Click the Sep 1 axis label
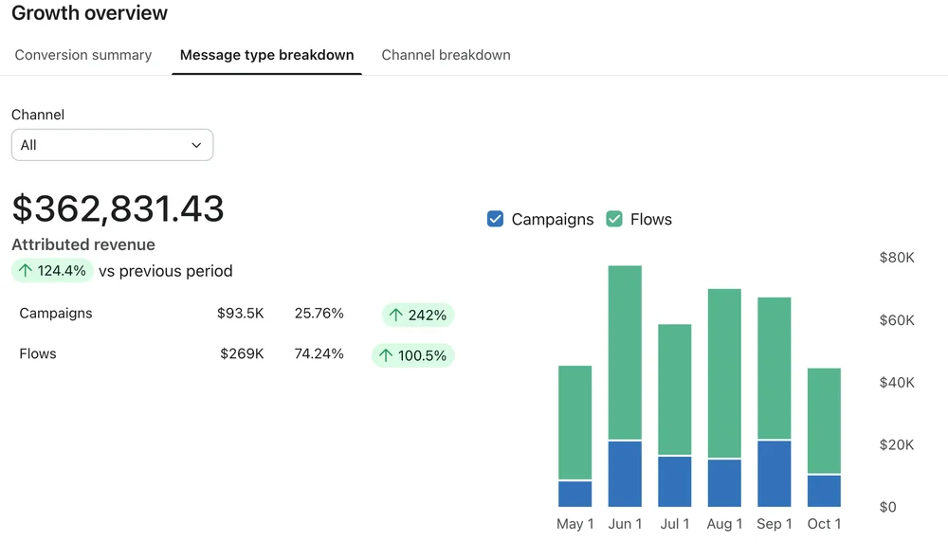Image resolution: width=948 pixels, height=560 pixels. [x=775, y=524]
